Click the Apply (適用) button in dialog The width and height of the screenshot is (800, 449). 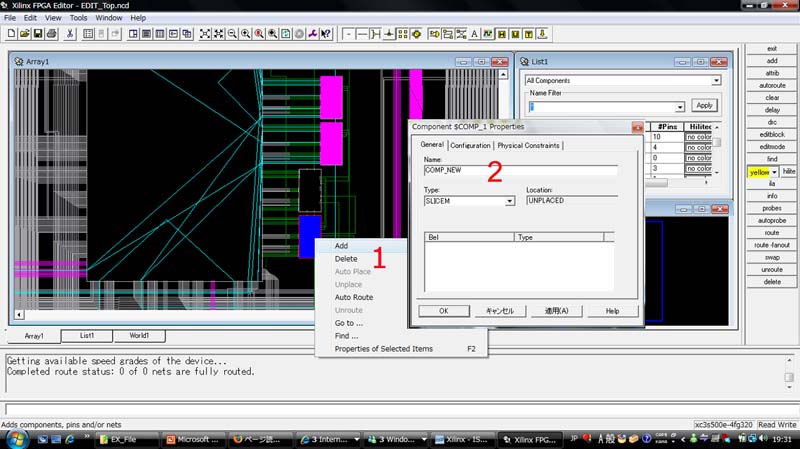(x=556, y=311)
